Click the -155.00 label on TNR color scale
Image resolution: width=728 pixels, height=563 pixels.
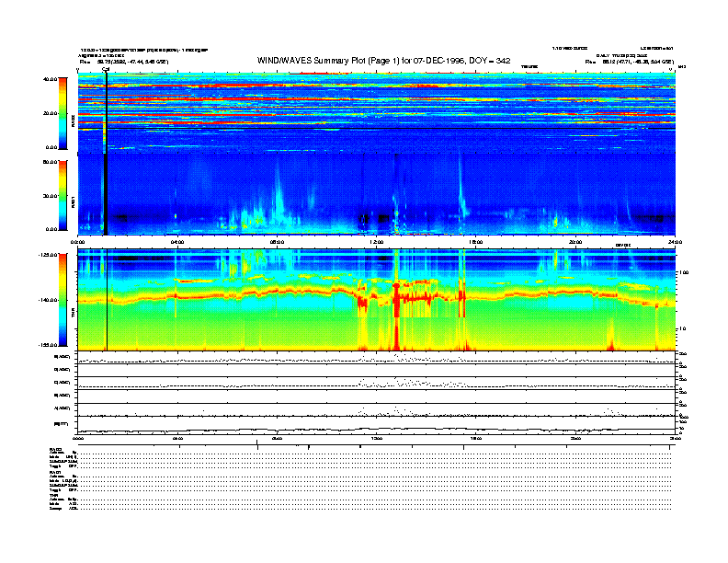(48, 345)
